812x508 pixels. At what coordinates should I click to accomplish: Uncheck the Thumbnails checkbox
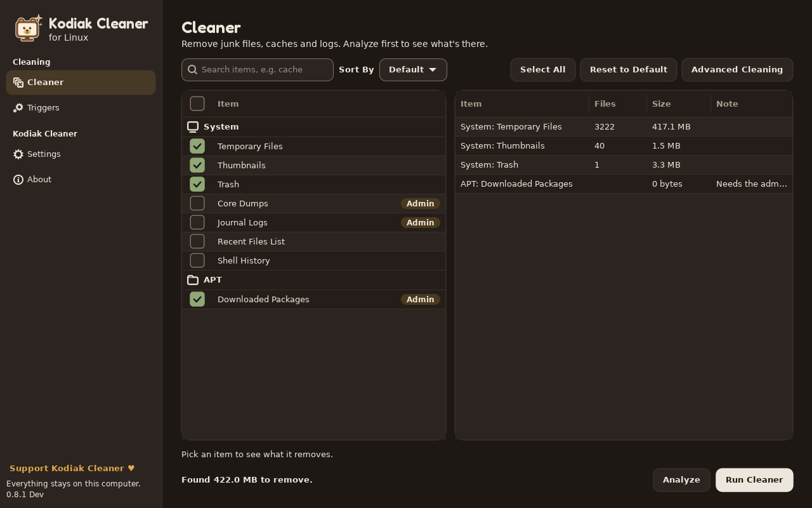pyautogui.click(x=197, y=165)
